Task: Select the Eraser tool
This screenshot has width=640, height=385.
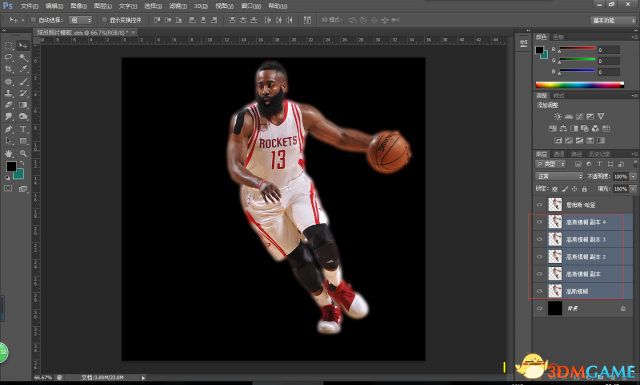Action: [9, 105]
